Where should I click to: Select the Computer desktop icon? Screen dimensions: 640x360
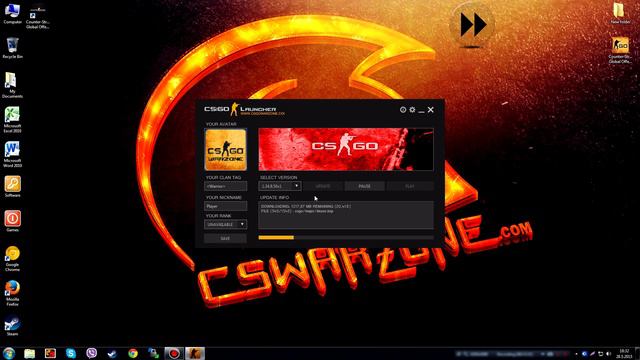point(12,14)
